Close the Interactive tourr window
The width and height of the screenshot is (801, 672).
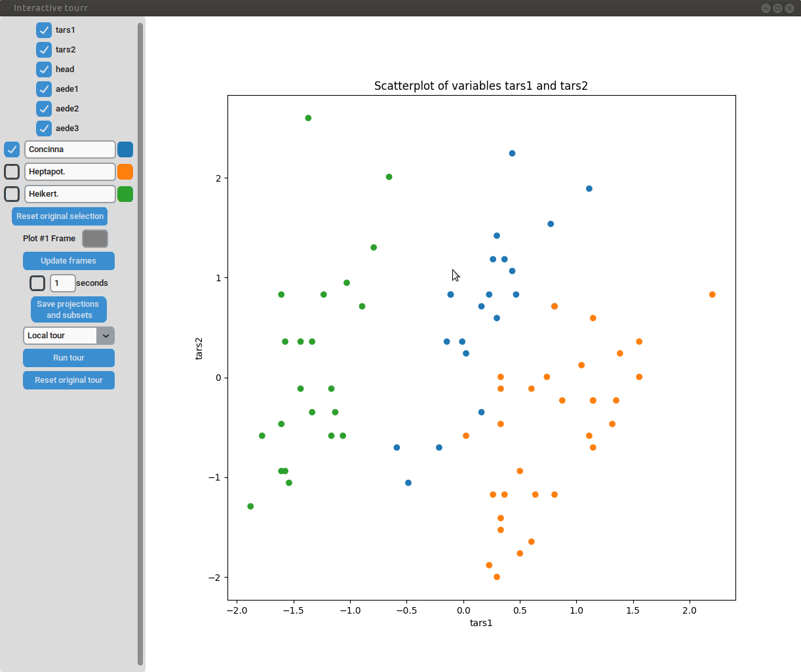[789, 8]
